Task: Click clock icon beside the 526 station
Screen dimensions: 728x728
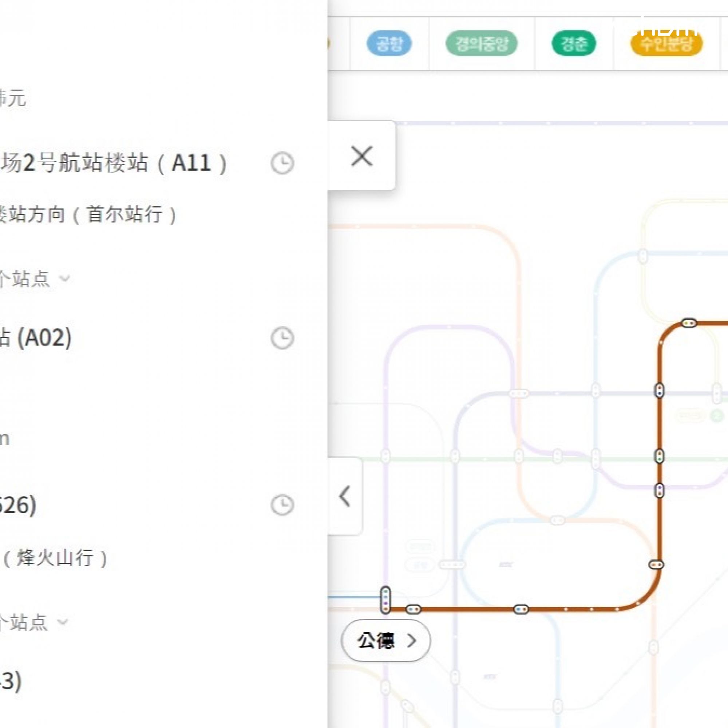Action: click(x=282, y=505)
